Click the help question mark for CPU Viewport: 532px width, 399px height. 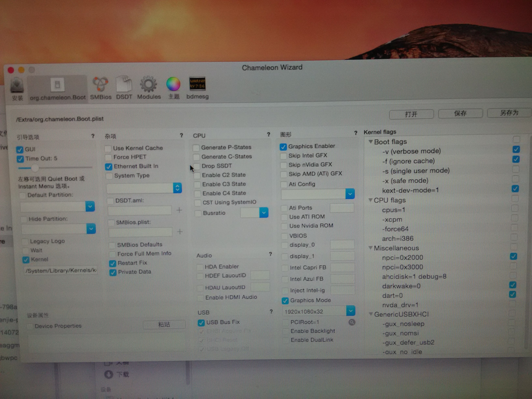268,134
